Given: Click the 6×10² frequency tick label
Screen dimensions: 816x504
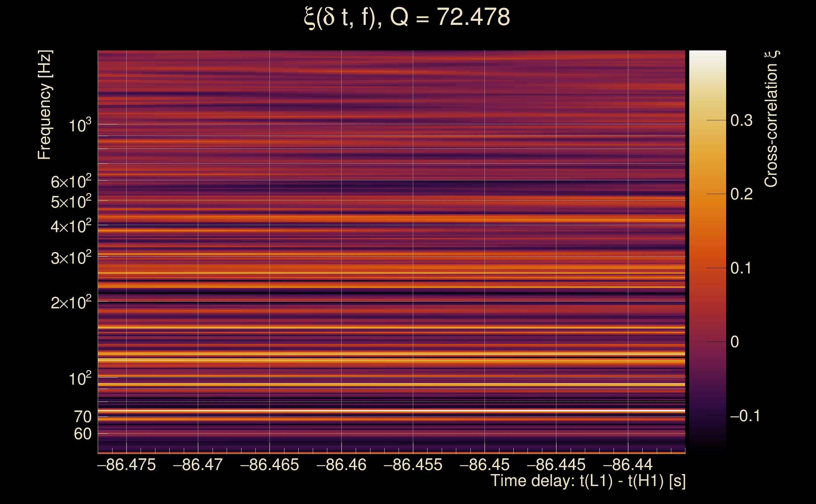Looking at the screenshot, I should (71, 181).
